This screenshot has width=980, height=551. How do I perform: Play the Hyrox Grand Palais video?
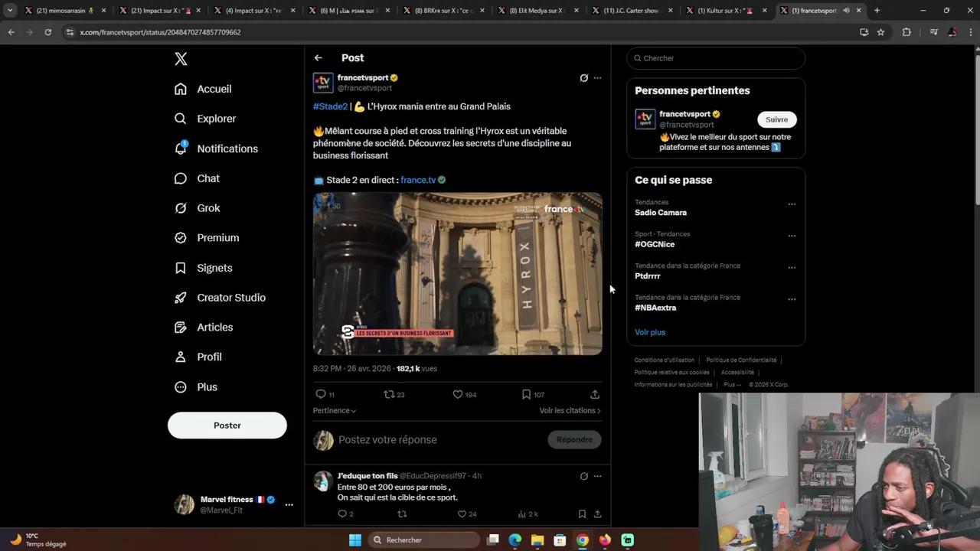[457, 274]
